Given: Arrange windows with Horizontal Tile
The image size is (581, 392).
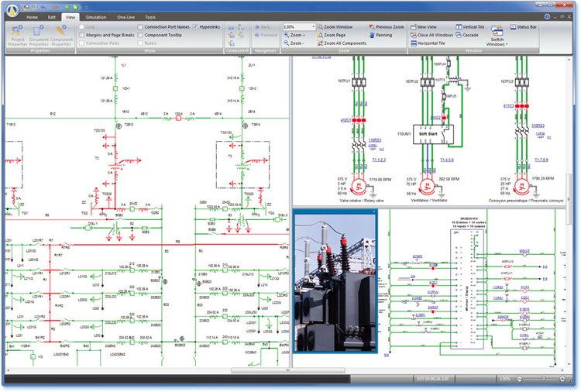Looking at the screenshot, I should [x=428, y=43].
